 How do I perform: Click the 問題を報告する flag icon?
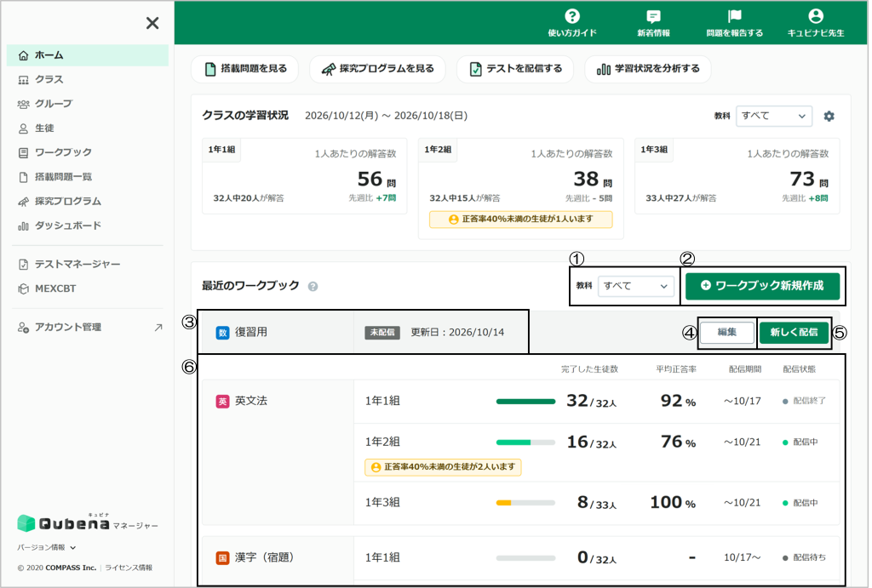tap(734, 16)
